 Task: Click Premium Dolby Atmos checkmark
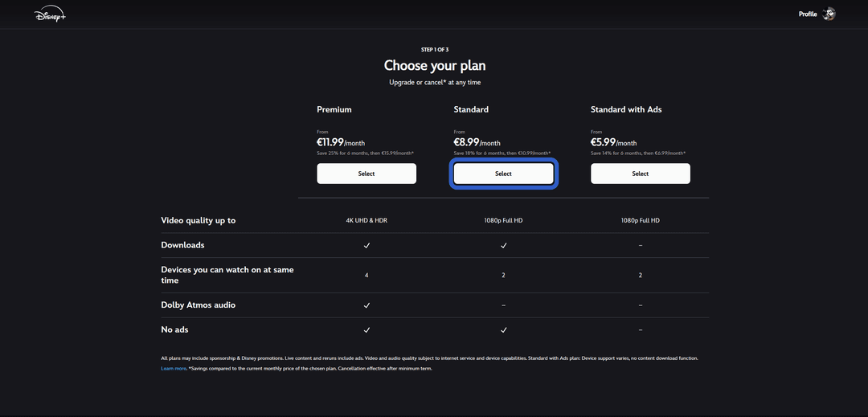tap(366, 305)
